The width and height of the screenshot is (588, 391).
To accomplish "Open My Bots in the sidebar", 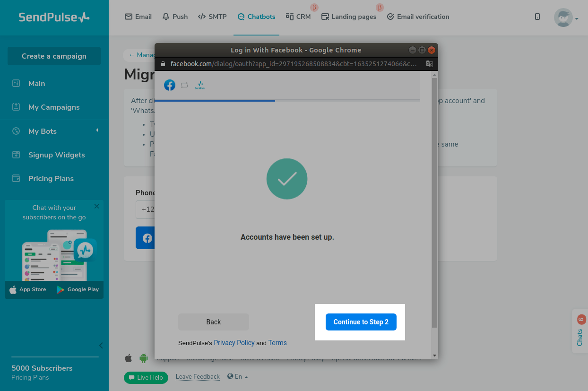I will click(x=34, y=131).
